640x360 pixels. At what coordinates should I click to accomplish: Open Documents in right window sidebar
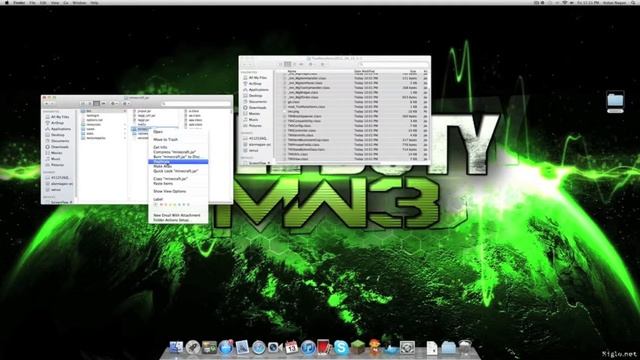258,102
